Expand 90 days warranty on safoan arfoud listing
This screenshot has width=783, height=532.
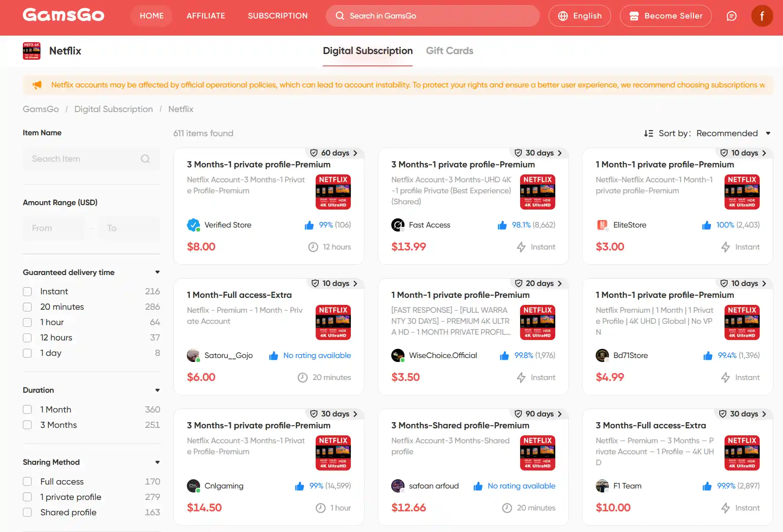(539, 414)
